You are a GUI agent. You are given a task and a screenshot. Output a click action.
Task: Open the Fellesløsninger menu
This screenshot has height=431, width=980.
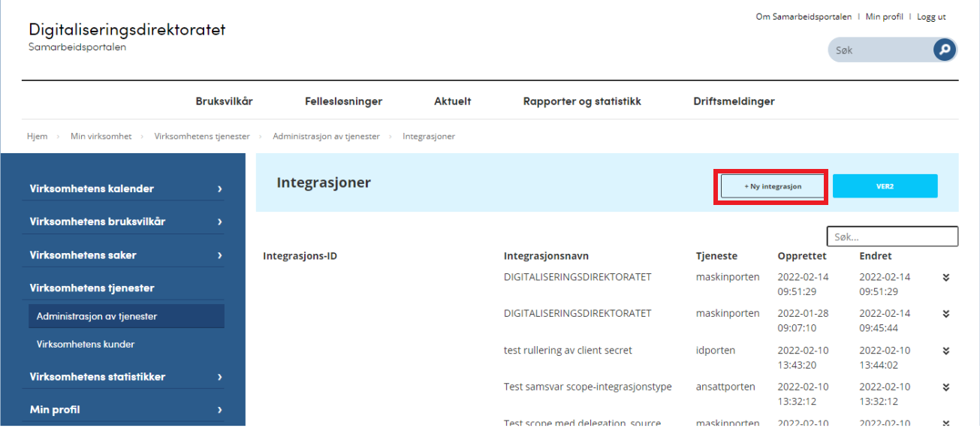[343, 101]
